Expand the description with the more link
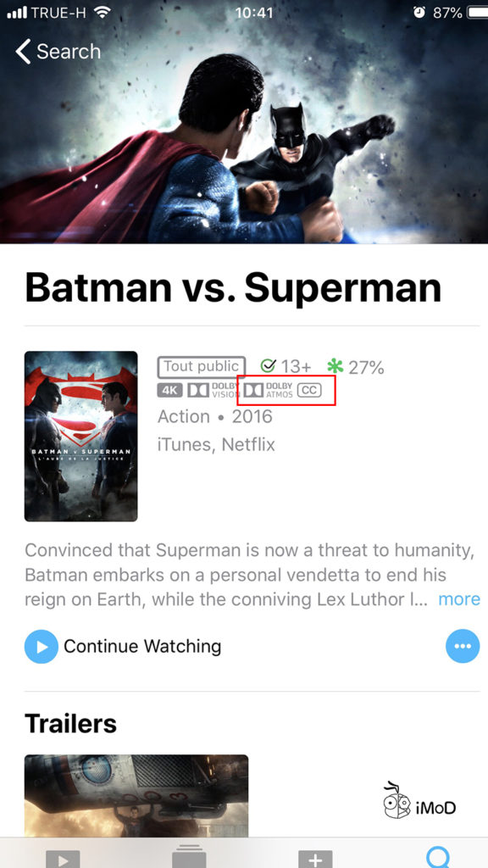Image resolution: width=488 pixels, height=868 pixels. pyautogui.click(x=459, y=599)
